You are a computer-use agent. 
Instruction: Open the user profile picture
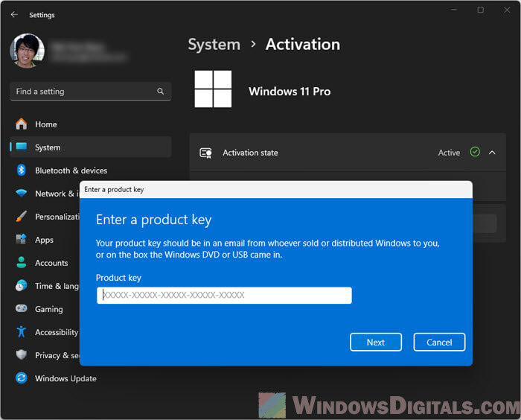28,51
